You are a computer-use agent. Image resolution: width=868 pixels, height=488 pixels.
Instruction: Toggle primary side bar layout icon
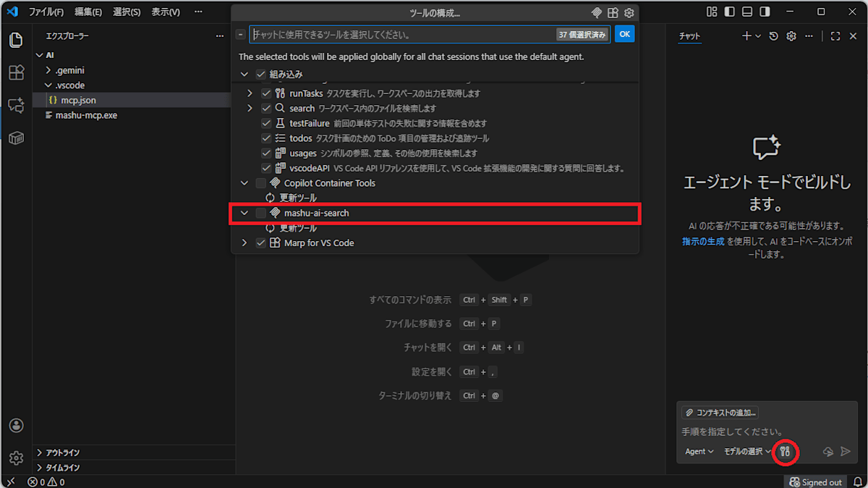(731, 12)
